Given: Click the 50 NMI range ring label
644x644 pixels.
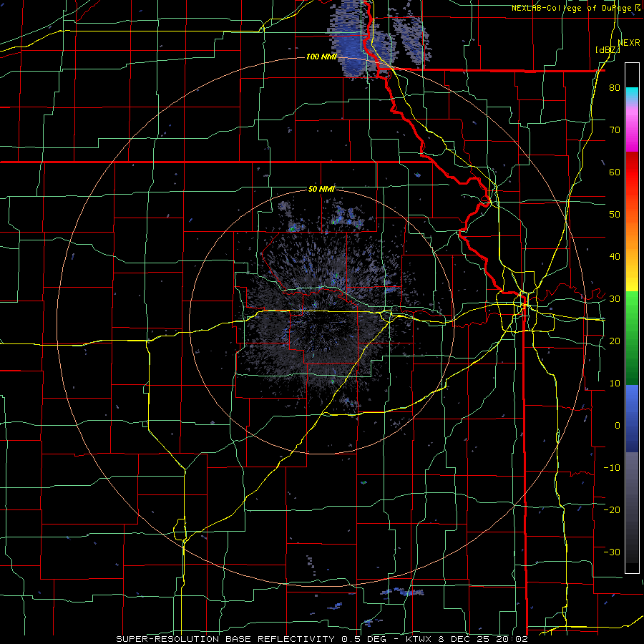Looking at the screenshot, I should point(321,190).
